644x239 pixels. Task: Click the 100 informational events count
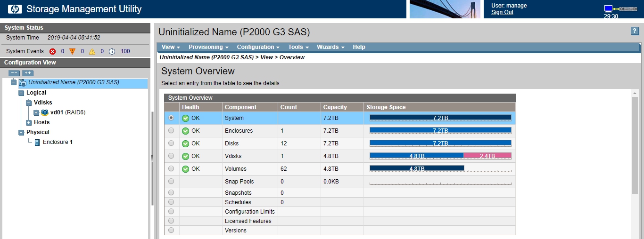[x=125, y=51]
